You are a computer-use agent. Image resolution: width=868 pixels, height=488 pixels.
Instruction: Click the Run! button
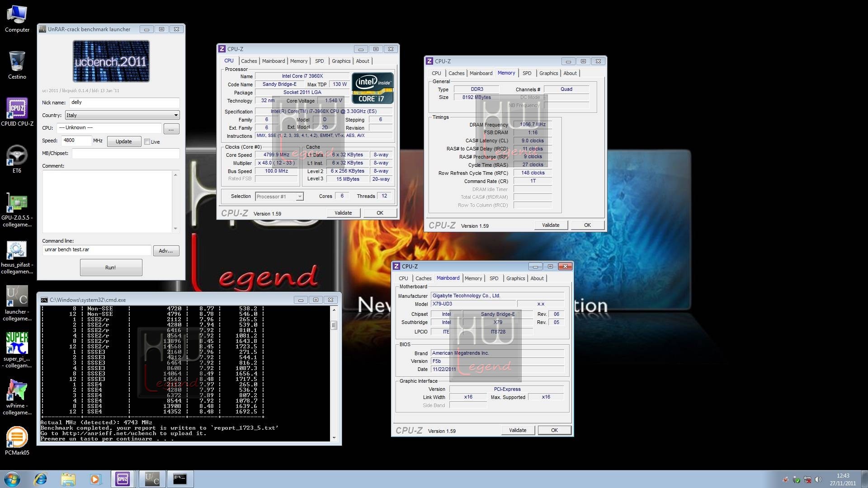tap(111, 267)
